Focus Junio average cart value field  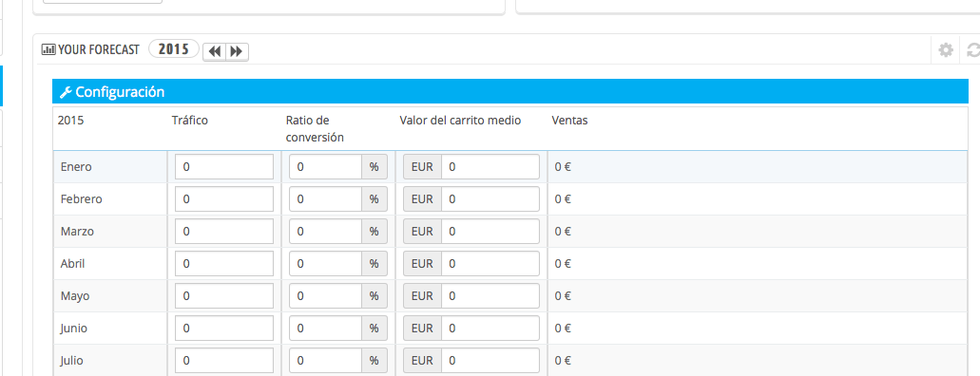click(490, 328)
